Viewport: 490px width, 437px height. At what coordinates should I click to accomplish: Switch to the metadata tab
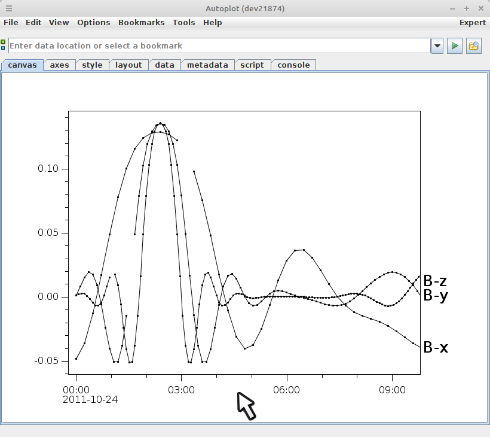[207, 65]
